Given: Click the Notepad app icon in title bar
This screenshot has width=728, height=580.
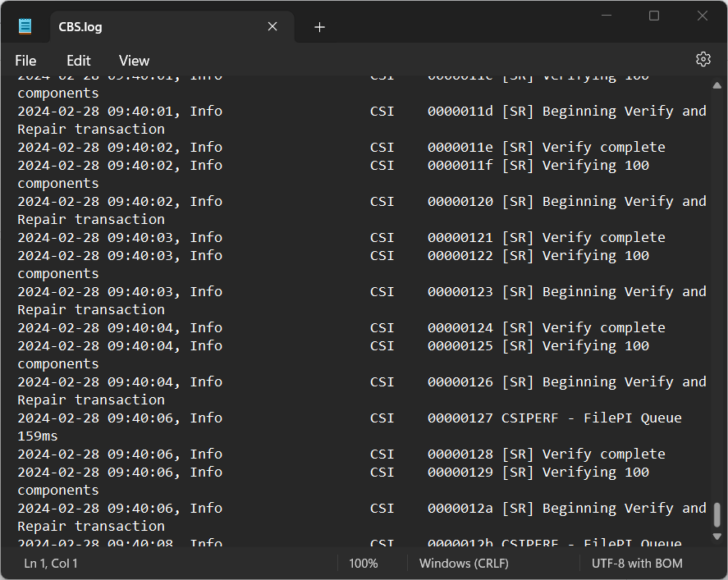Looking at the screenshot, I should point(25,26).
